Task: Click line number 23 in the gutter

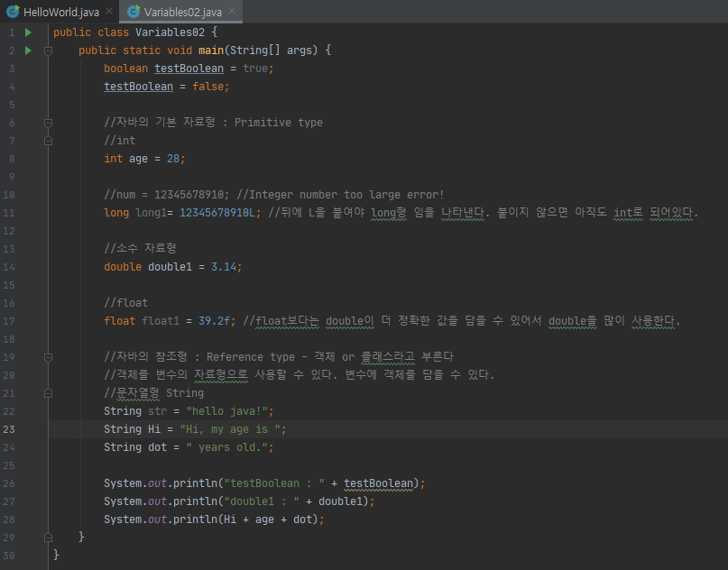Action: [9, 429]
